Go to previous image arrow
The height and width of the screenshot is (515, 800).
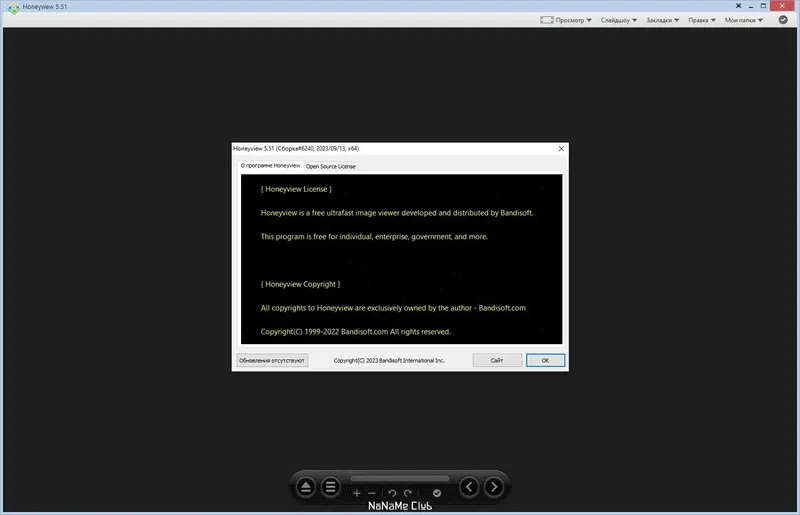(469, 487)
